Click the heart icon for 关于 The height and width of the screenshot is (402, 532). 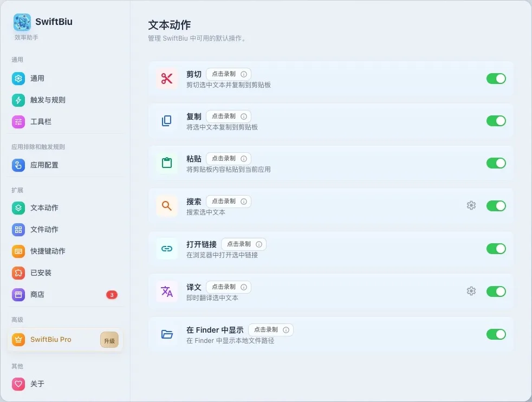coord(18,384)
